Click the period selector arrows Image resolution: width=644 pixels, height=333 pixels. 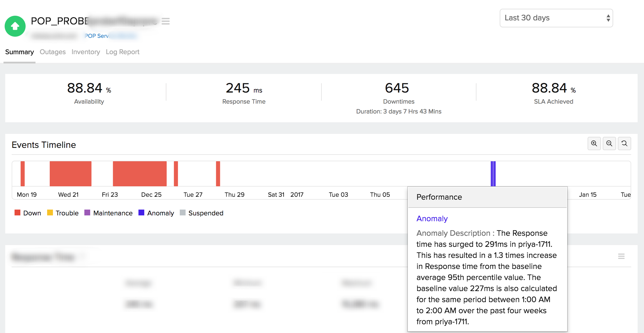pyautogui.click(x=608, y=18)
